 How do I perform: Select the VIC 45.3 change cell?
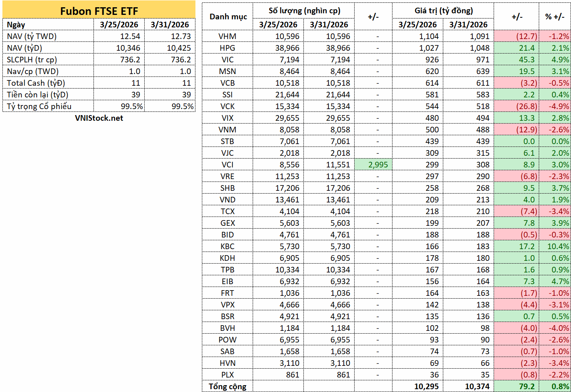[517, 60]
